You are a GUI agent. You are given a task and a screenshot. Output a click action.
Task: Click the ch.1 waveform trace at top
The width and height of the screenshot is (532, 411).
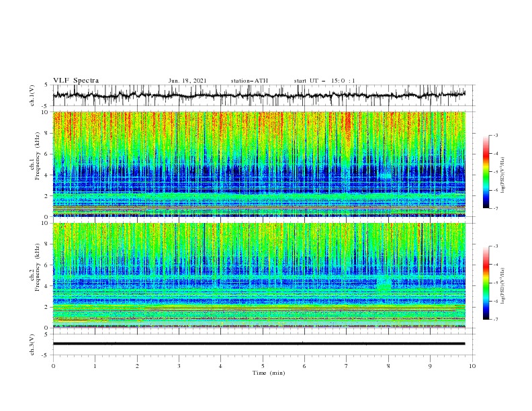point(259,95)
